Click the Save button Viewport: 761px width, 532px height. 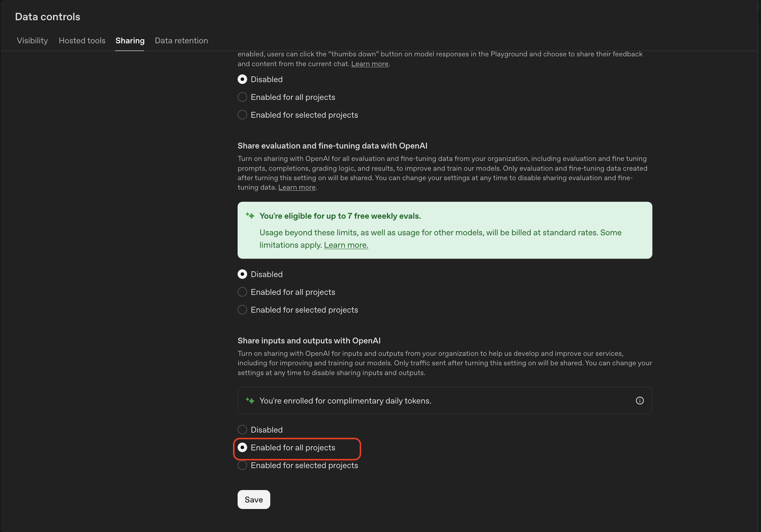[254, 500]
